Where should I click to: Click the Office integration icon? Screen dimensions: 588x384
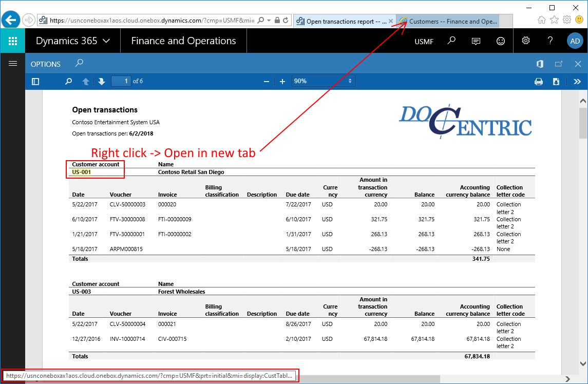[540, 64]
